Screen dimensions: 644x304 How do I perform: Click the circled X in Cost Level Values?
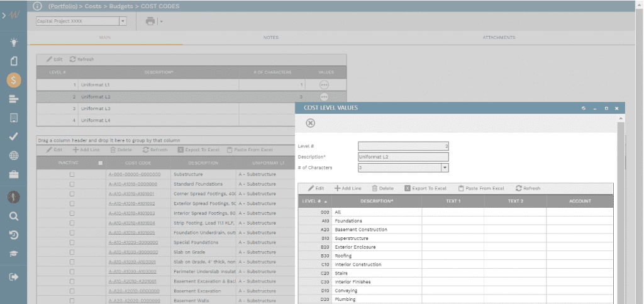pos(310,123)
